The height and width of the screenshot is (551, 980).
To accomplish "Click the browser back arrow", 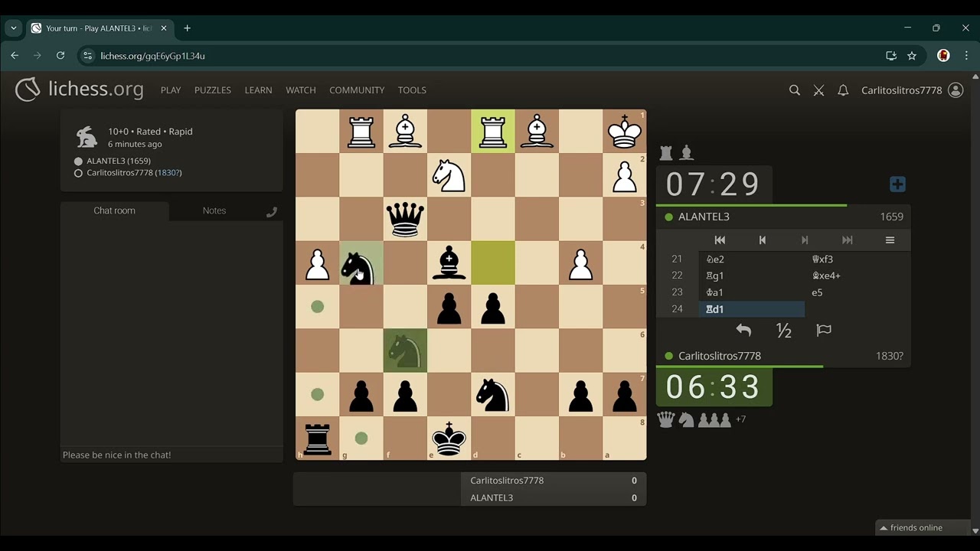I will click(x=15, y=56).
